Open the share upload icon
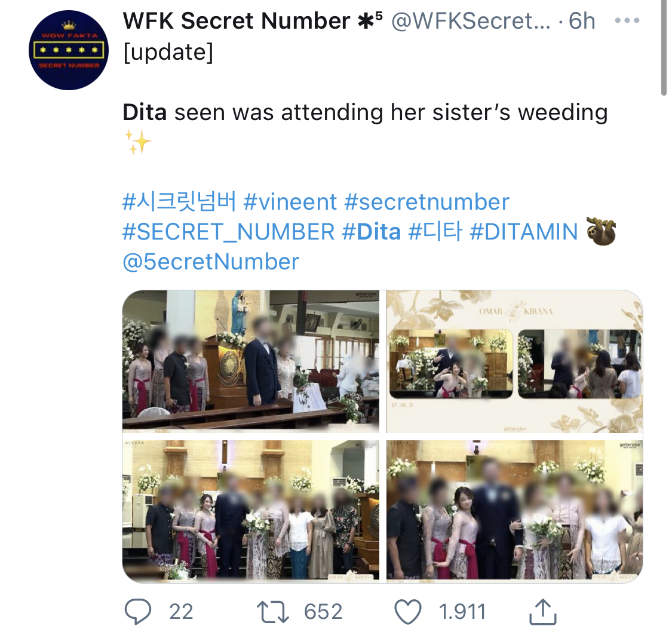 [542, 611]
